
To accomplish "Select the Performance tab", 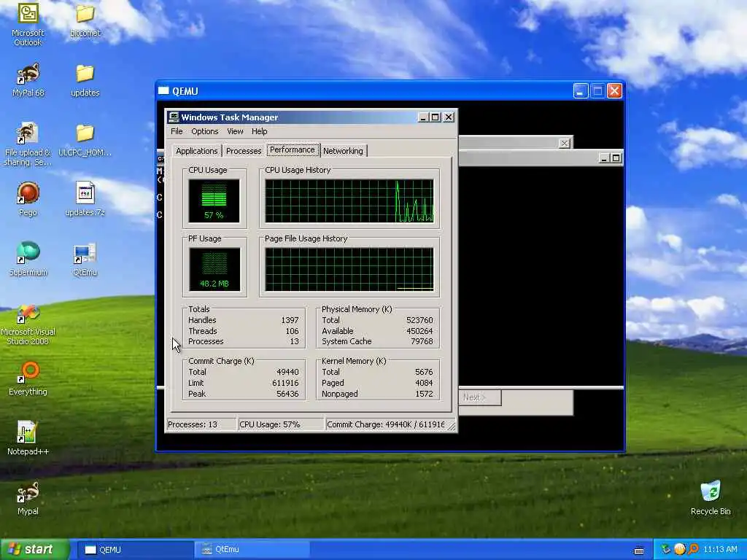I will 293,149.
